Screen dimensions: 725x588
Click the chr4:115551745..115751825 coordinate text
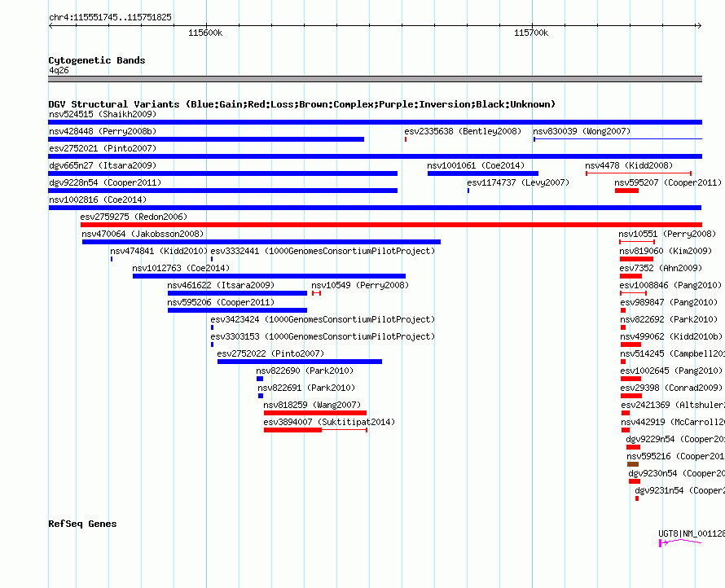click(x=110, y=17)
